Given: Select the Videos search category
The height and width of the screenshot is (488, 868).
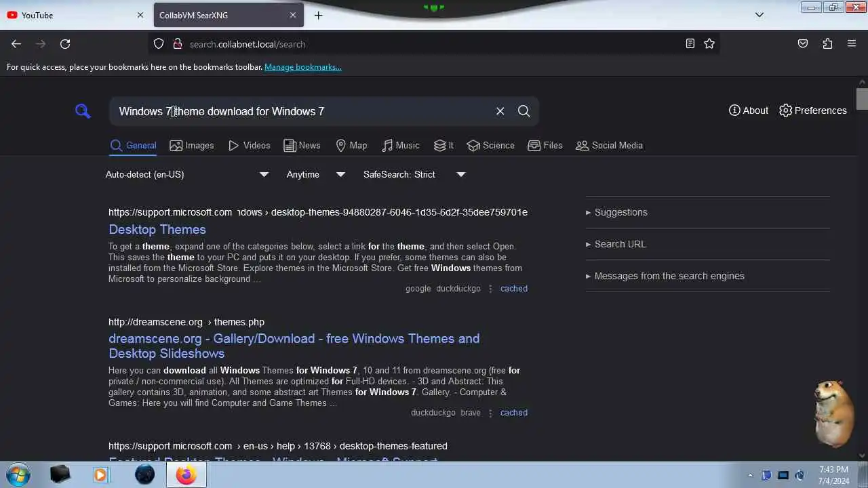Looking at the screenshot, I should (250, 145).
